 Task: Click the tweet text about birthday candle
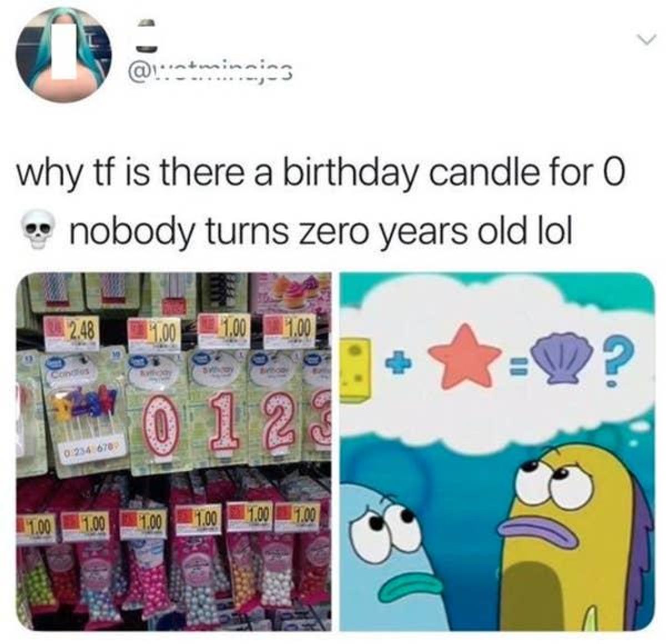click(321, 200)
